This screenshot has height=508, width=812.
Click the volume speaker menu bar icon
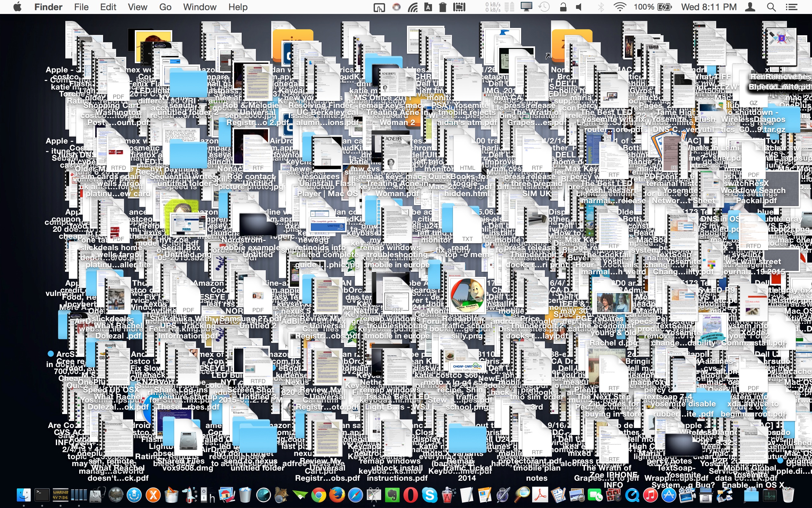click(x=579, y=7)
